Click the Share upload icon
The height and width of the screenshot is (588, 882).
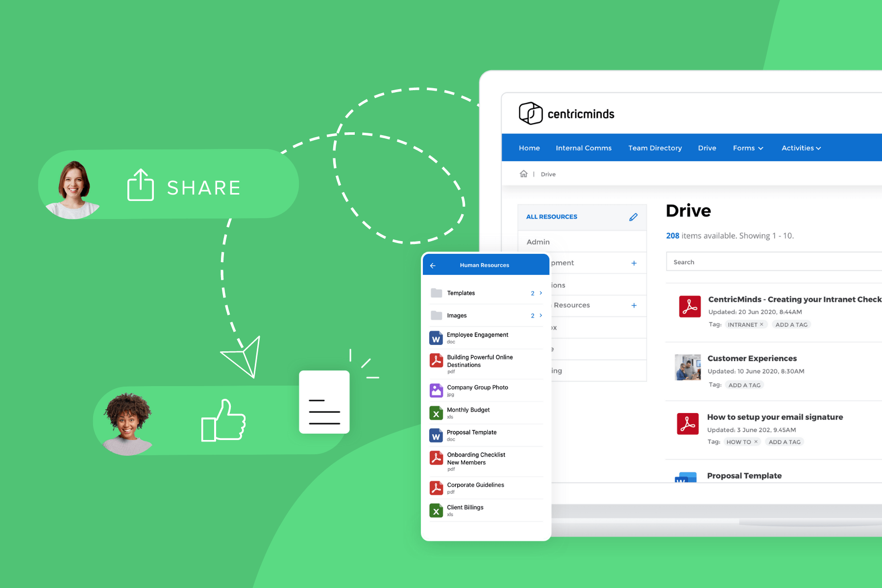[x=141, y=185]
